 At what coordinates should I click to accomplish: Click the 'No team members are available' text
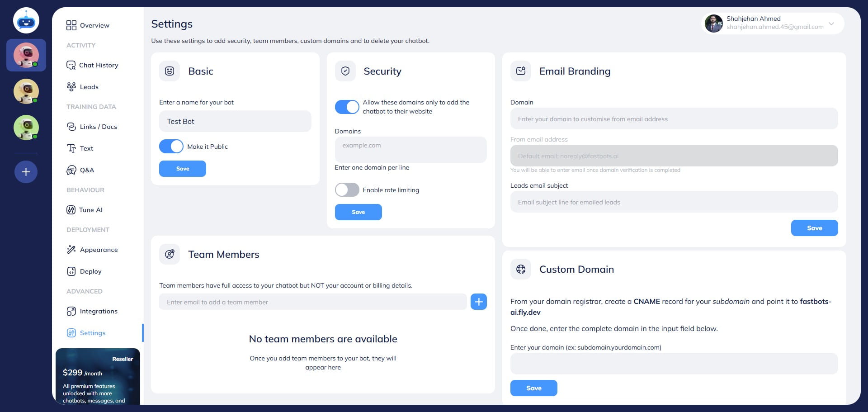(x=323, y=339)
